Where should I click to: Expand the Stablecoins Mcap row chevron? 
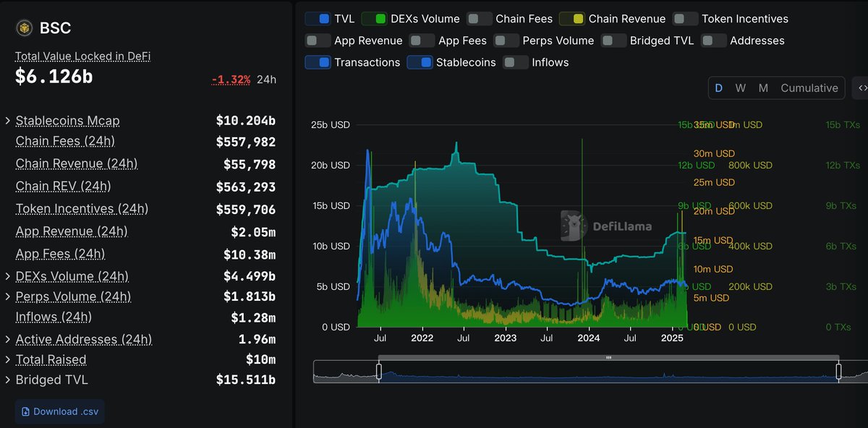[8, 121]
